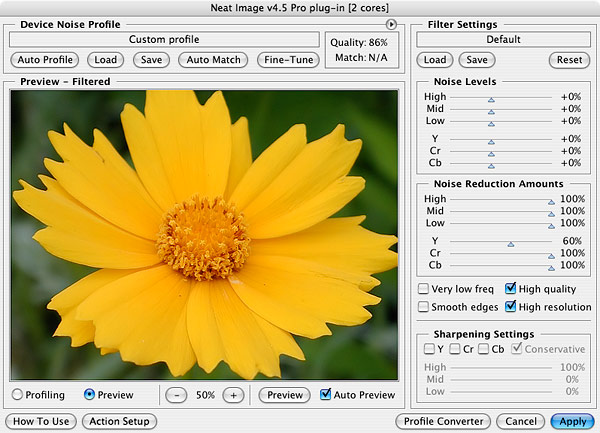This screenshot has height=433, width=600.
Task: Click the zoom out minus button
Action: tap(175, 395)
